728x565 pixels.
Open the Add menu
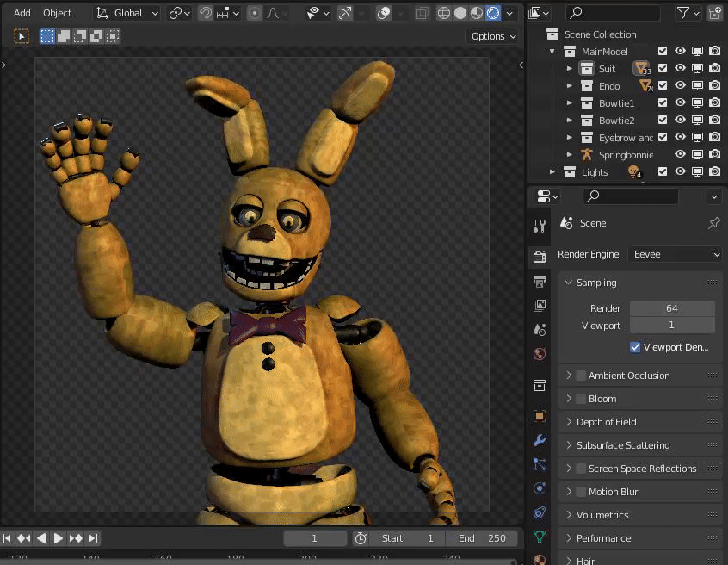22,13
